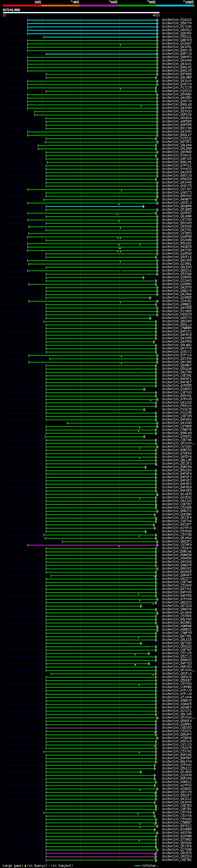The height and width of the screenshot is (868, 197).
Task: Click the green arrowhead ending the UniRef100_P93548 bar
Action: (x=146, y=531)
